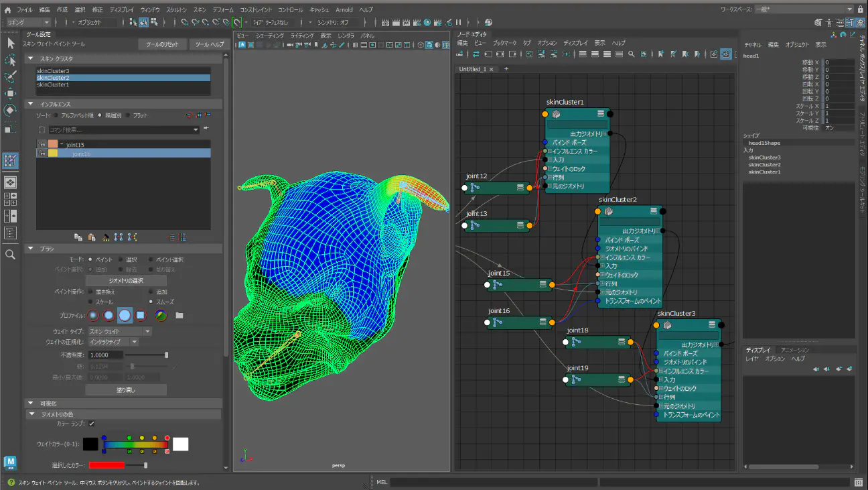Click the help question icon in status bar
This screenshot has width=868, height=490.
10,482
